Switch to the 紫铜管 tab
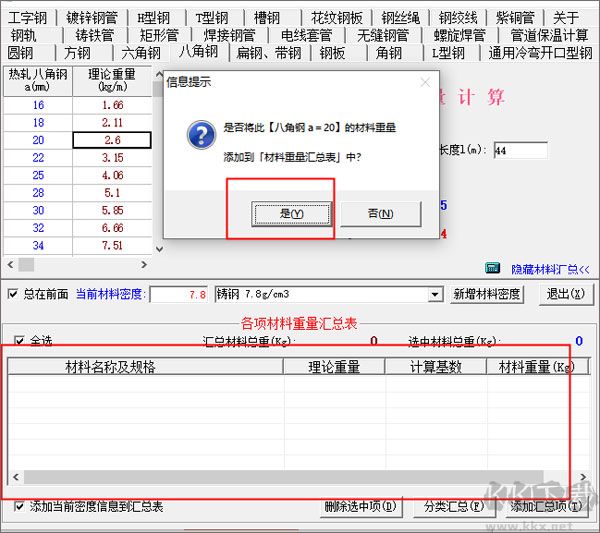The width and height of the screenshot is (600, 533). coord(515,18)
